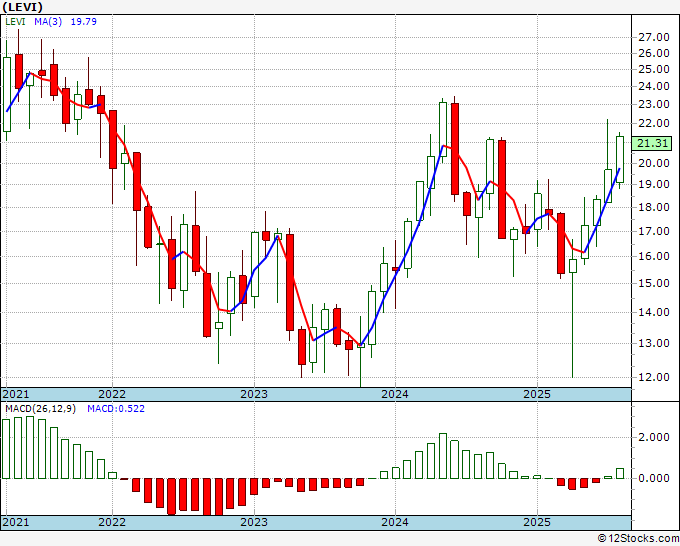Click 2021 on the price chart timeline

(x=16, y=394)
